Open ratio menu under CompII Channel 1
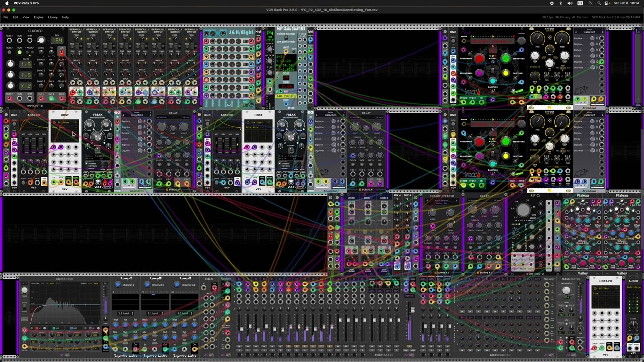Viewport: 644px width, 362px height. tap(126, 313)
